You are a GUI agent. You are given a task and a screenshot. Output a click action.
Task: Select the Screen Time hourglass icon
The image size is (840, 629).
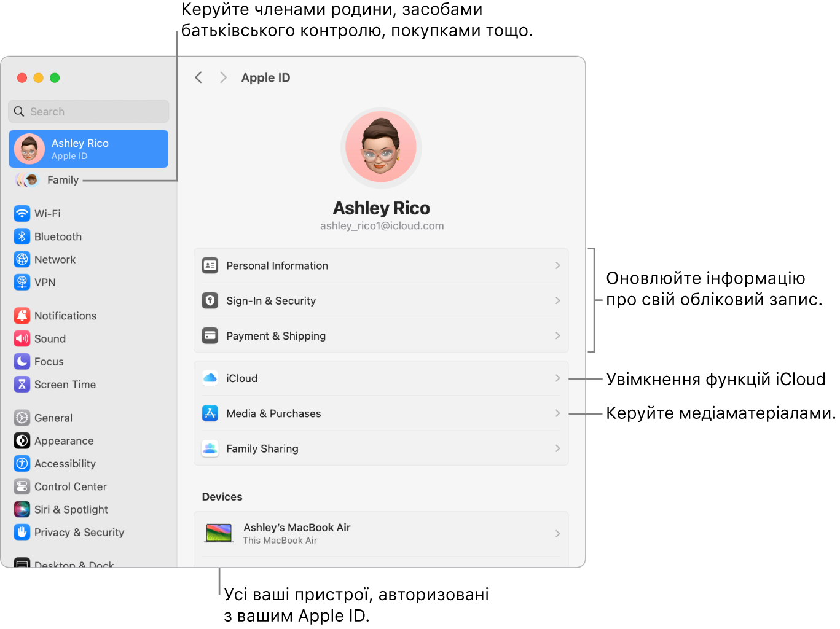click(x=22, y=384)
